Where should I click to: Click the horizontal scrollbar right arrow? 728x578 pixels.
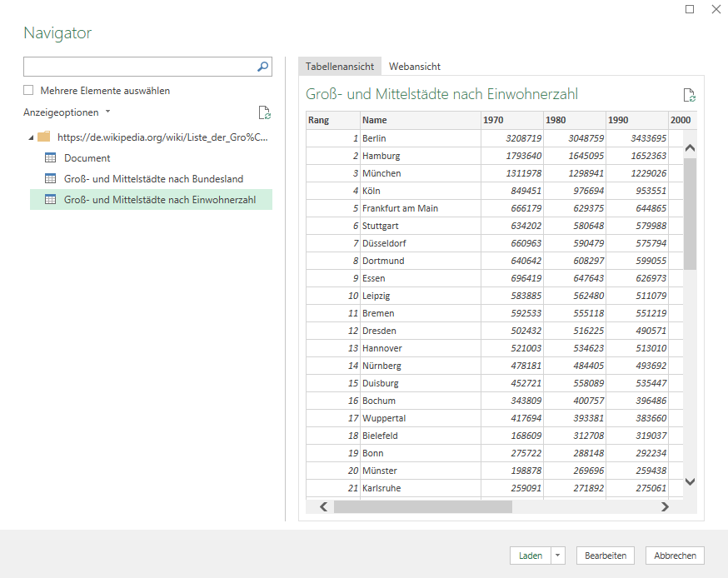tap(664, 506)
